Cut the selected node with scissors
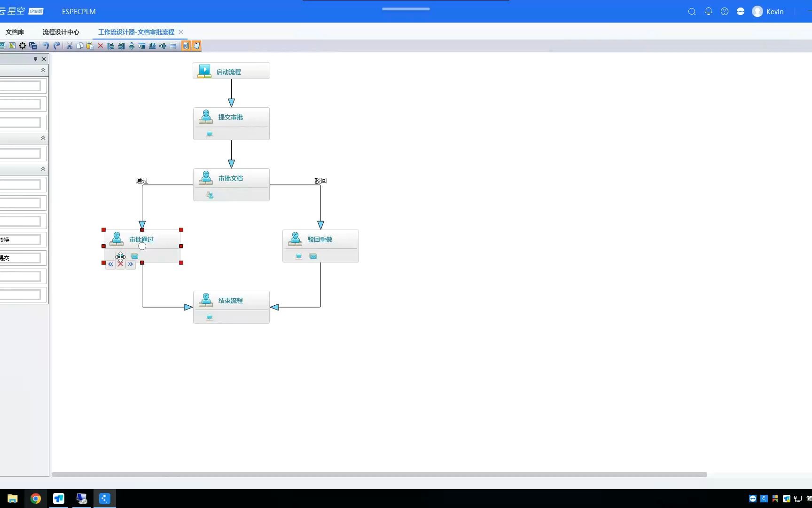 pyautogui.click(x=70, y=46)
